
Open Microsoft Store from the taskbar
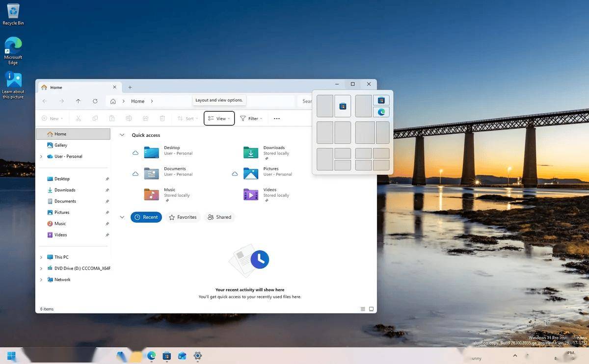click(167, 356)
